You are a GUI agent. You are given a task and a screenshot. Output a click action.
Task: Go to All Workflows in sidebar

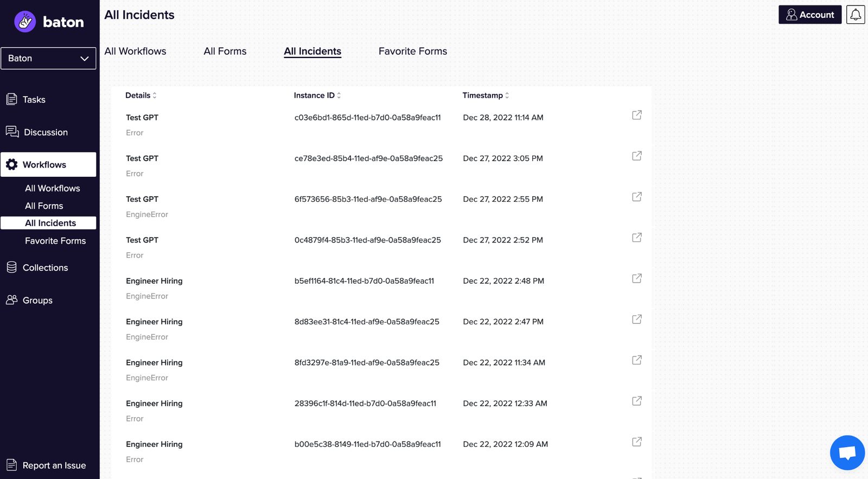point(53,188)
